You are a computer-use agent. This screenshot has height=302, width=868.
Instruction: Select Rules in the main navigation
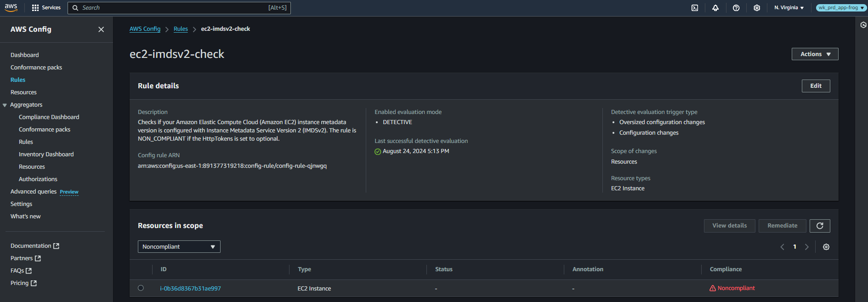coord(18,80)
